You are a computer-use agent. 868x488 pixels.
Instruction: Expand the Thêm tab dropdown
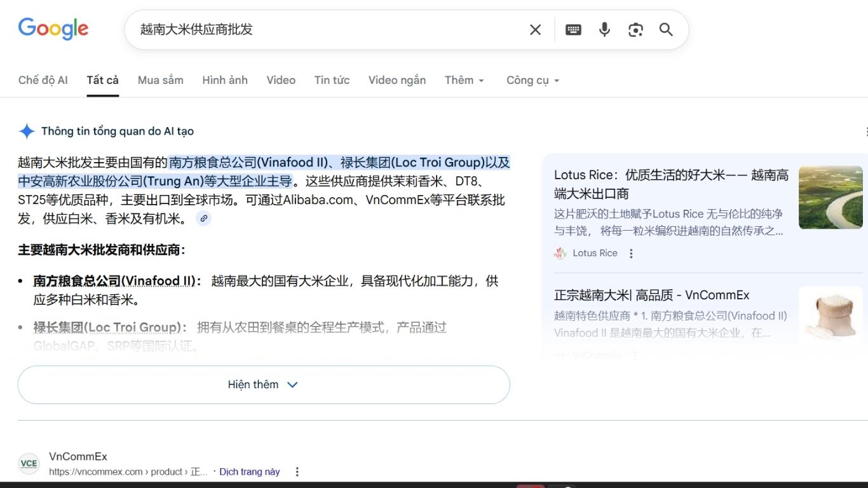click(464, 80)
